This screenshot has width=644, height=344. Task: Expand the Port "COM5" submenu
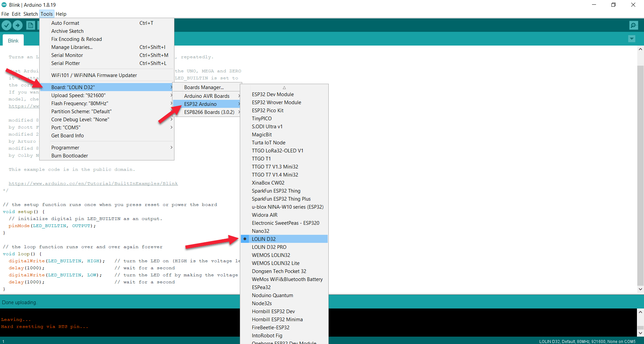(x=107, y=128)
